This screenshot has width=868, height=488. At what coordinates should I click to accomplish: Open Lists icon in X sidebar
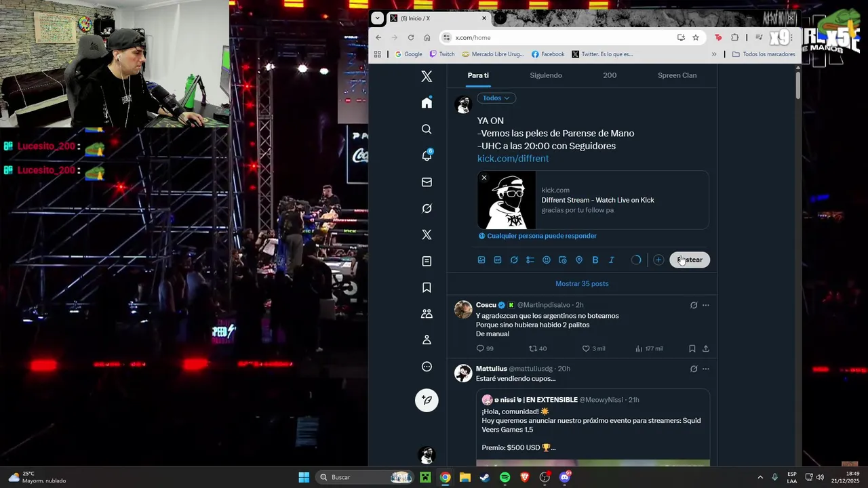point(427,261)
